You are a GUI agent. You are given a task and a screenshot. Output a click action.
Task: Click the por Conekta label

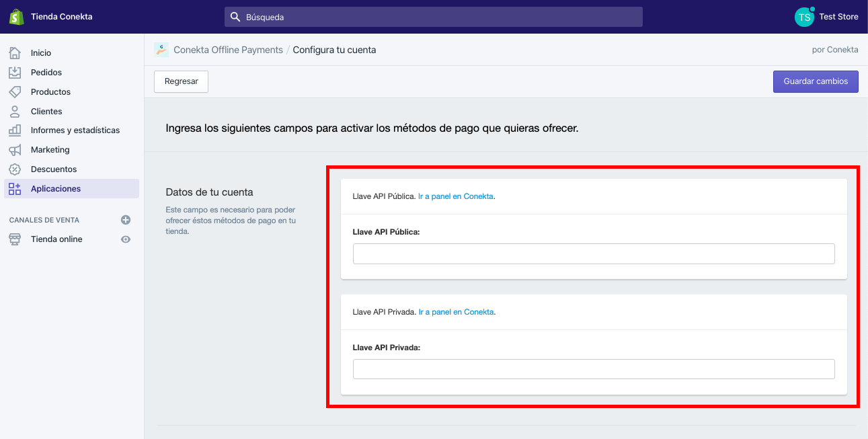(835, 50)
